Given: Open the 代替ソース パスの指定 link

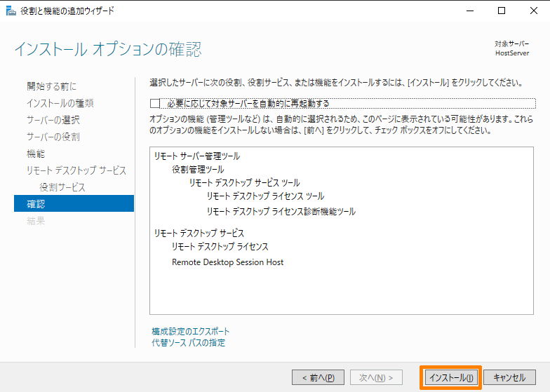Looking at the screenshot, I should click(188, 342).
